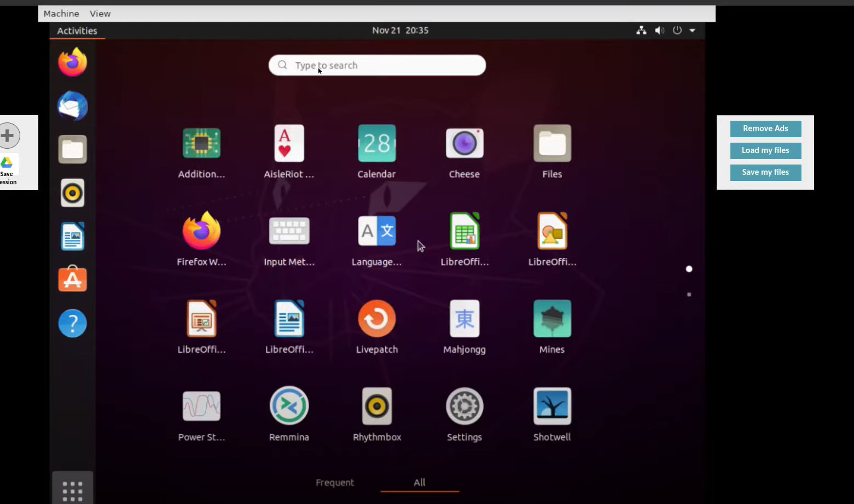This screenshot has height=504, width=854.
Task: Click the Remove Ads button
Action: pos(765,128)
